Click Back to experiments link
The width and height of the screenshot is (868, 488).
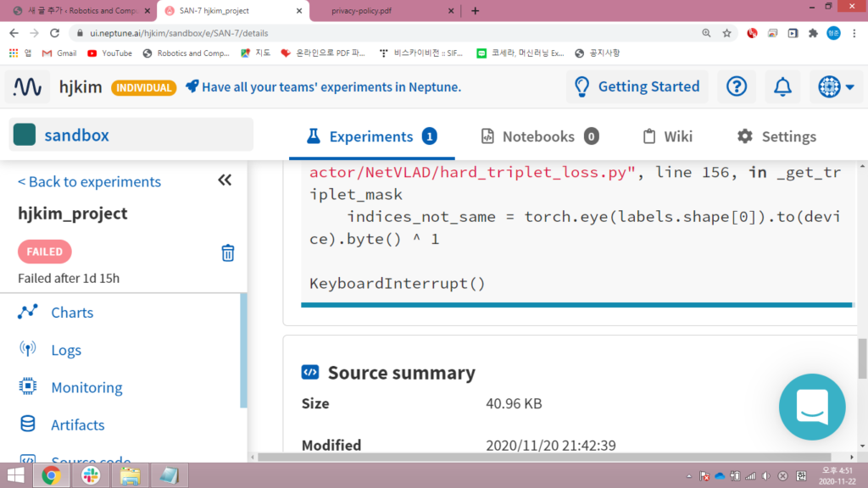(x=89, y=181)
